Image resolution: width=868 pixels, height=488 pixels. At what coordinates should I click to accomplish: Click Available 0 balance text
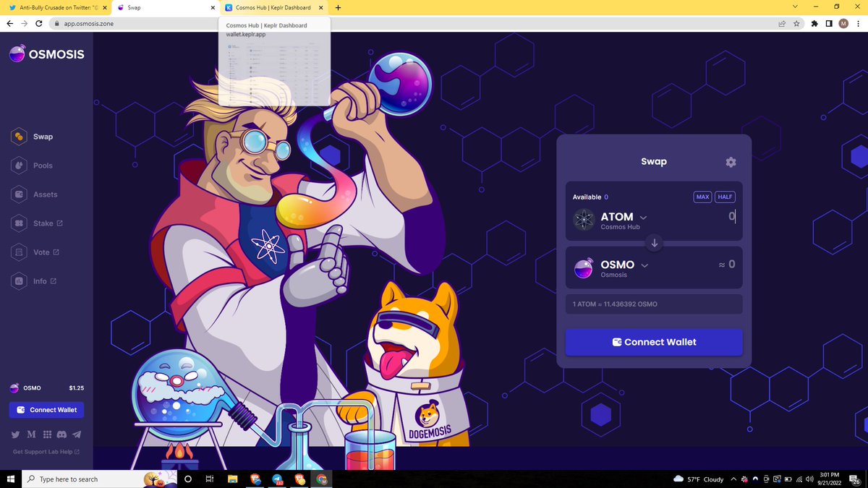590,197
